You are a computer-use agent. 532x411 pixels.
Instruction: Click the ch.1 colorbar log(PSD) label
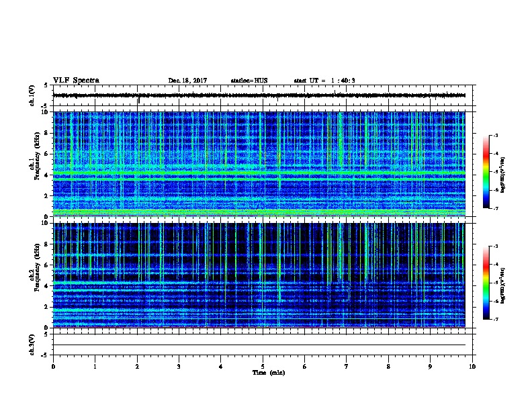coord(502,175)
